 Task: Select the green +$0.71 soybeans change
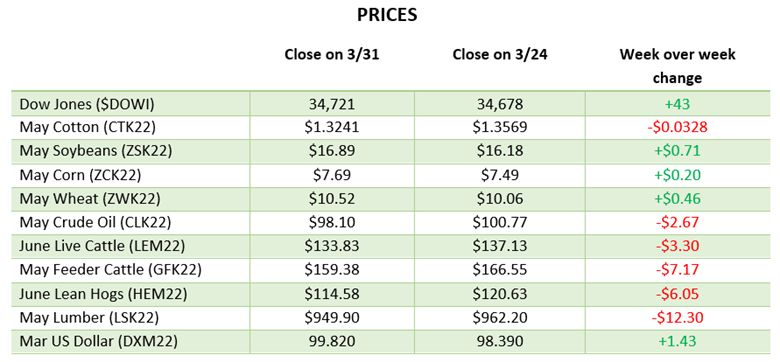tap(677, 151)
